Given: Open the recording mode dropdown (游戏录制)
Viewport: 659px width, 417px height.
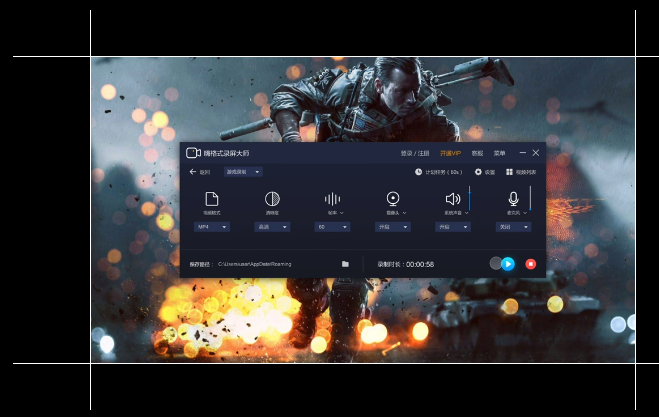Looking at the screenshot, I should (x=243, y=172).
